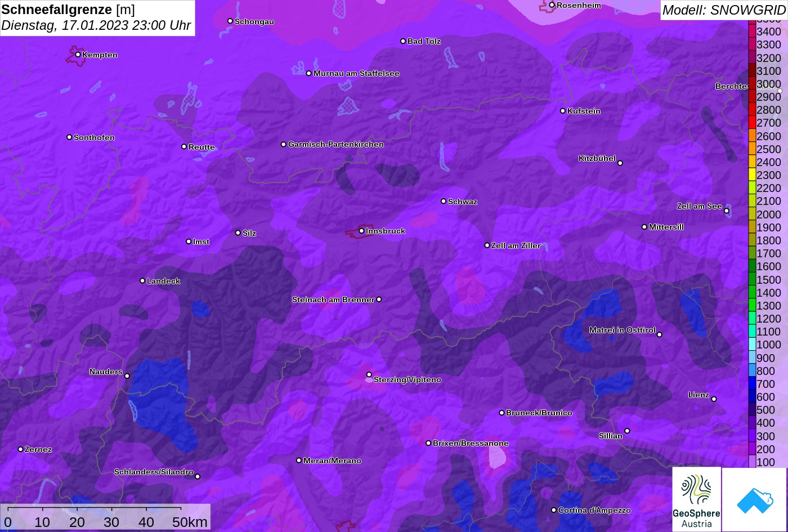The image size is (788, 532).
Task: Click the green 1500 legend swatch
Action: pyautogui.click(x=752, y=280)
